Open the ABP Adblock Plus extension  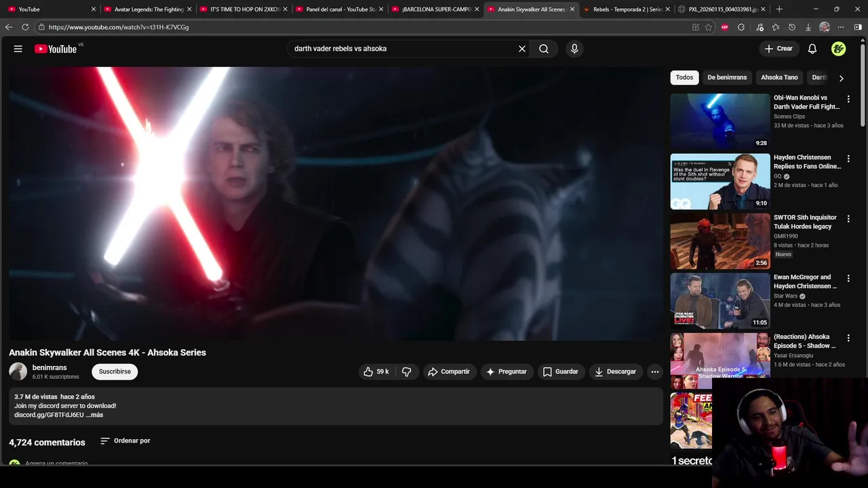[x=725, y=27]
